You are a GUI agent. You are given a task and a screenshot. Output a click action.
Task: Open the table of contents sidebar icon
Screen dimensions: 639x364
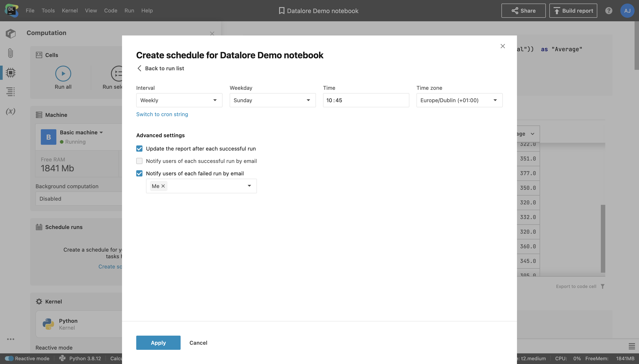coord(10,92)
